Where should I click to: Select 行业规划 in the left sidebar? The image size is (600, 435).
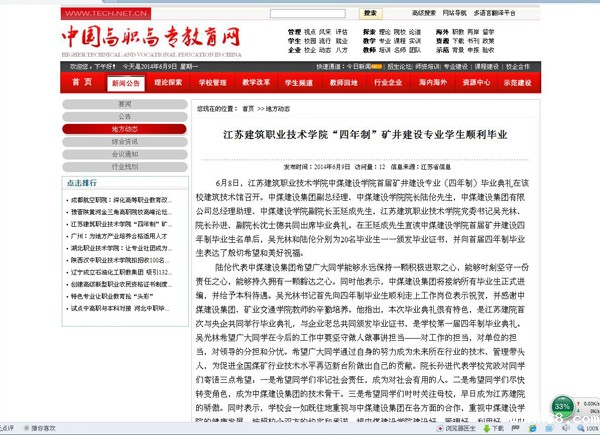tap(125, 167)
